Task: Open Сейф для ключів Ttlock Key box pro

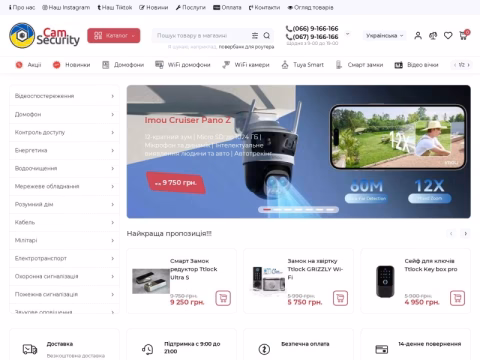Action: point(431,265)
